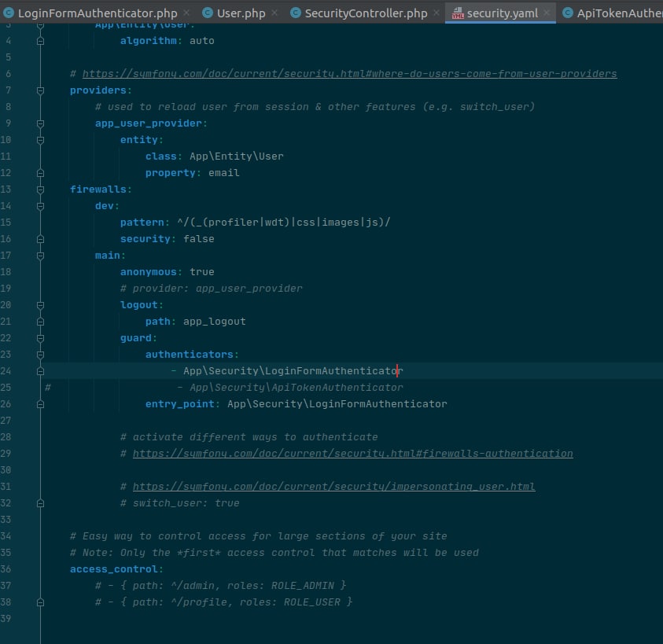The width and height of the screenshot is (663, 644).
Task: Click fold end marker on line 16
Action: [x=40, y=239]
